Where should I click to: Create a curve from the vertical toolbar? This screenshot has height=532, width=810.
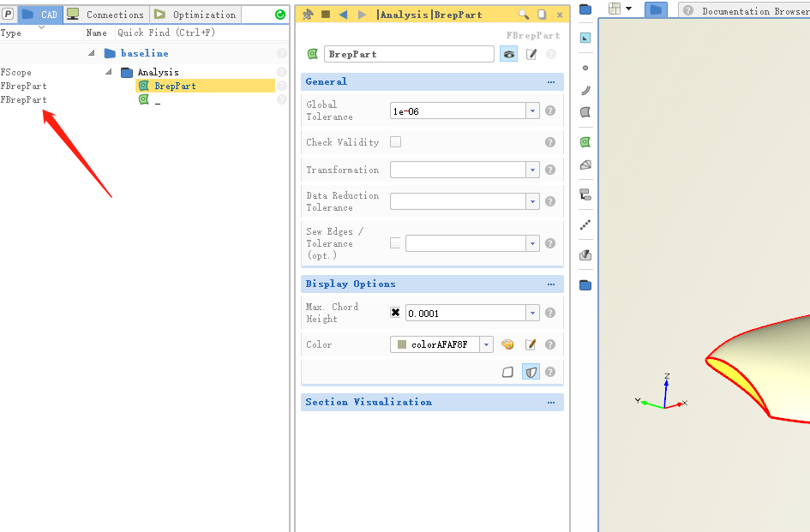(x=585, y=91)
